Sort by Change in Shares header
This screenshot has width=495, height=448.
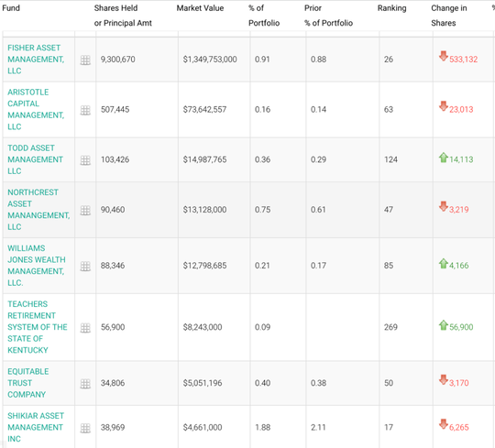[x=449, y=16]
